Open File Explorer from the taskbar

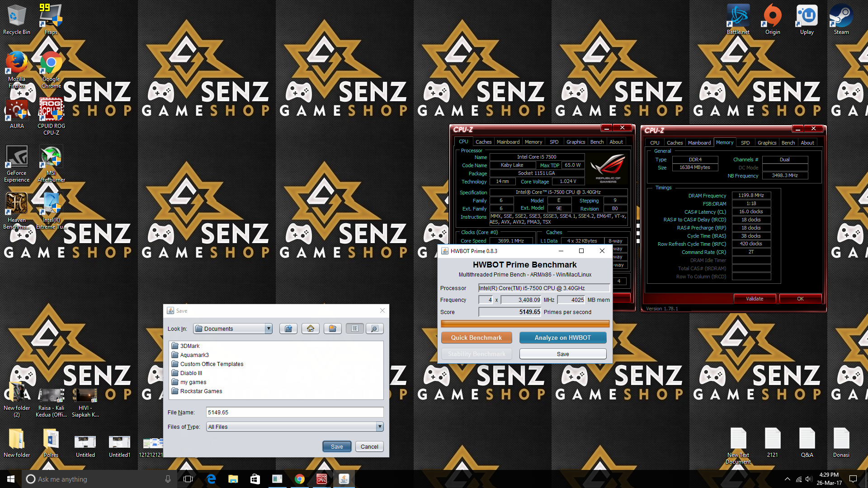[x=233, y=479]
